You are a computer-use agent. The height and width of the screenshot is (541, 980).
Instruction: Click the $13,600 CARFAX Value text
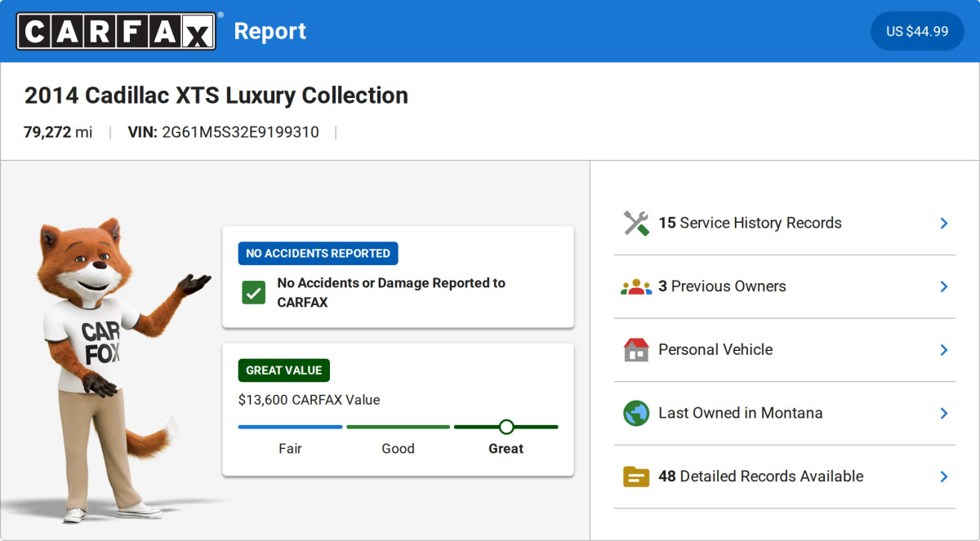click(310, 400)
